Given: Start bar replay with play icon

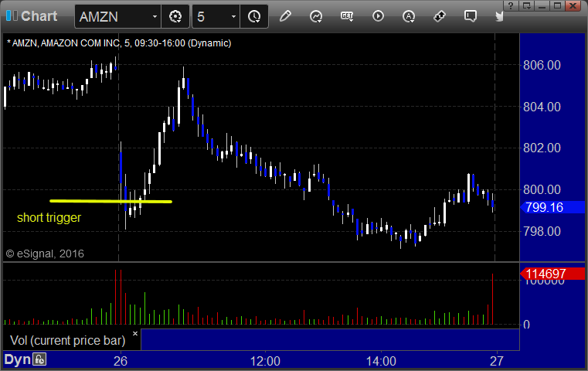Looking at the screenshot, I should pyautogui.click(x=378, y=16).
